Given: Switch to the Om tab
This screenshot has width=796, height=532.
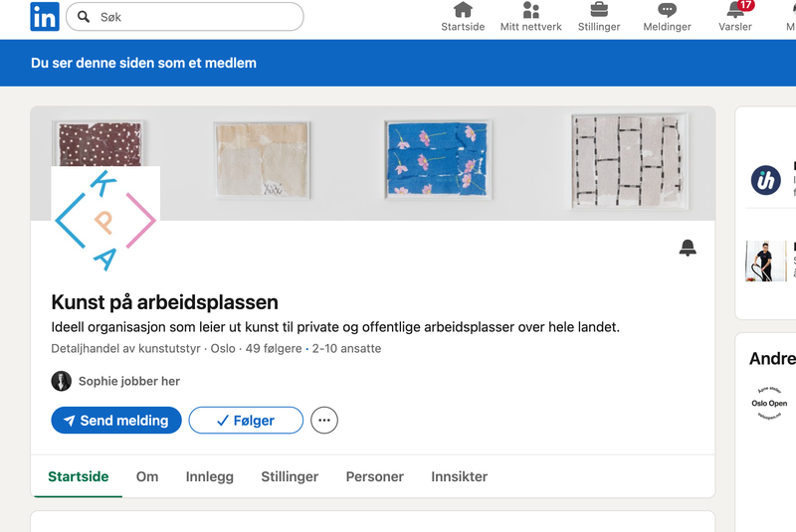Looking at the screenshot, I should (x=147, y=476).
